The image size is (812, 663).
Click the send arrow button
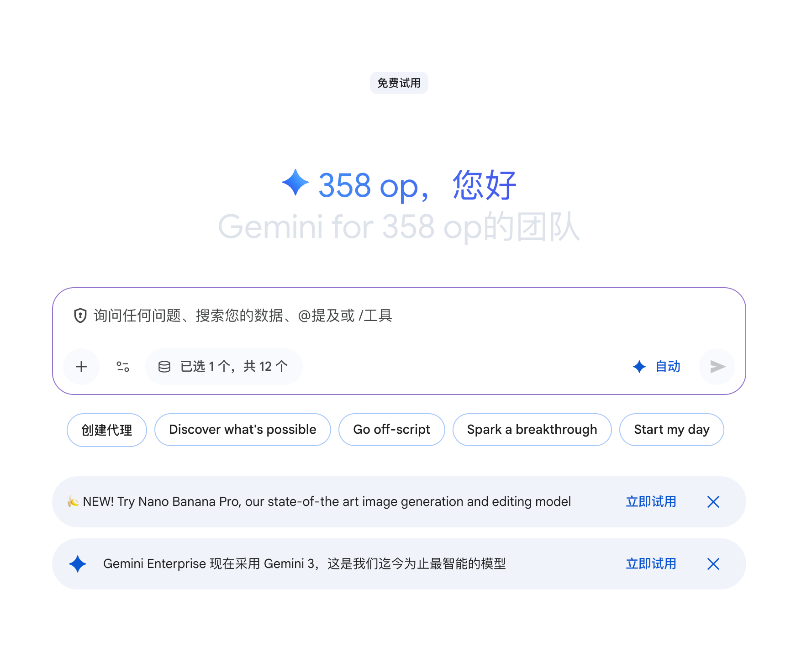click(717, 367)
